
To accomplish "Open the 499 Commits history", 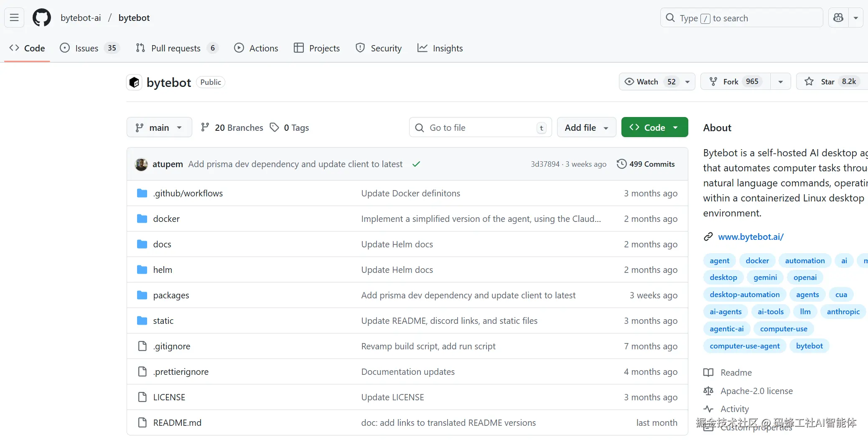I will [646, 164].
